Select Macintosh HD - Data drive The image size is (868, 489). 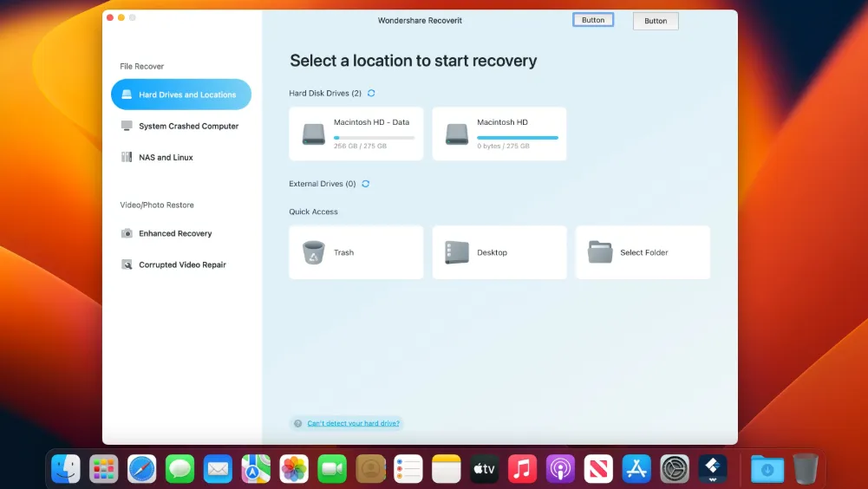[x=356, y=134]
